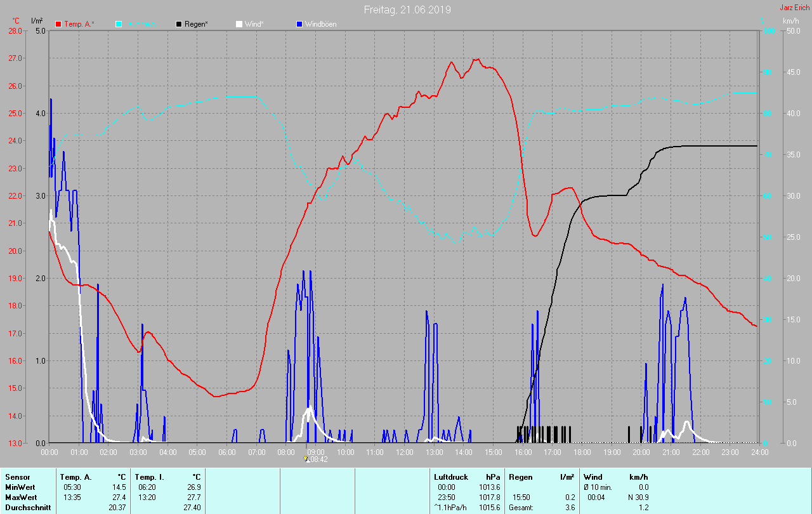Click the red Temp. A. legend swatch
This screenshot has height=514, width=812.
(x=59, y=24)
